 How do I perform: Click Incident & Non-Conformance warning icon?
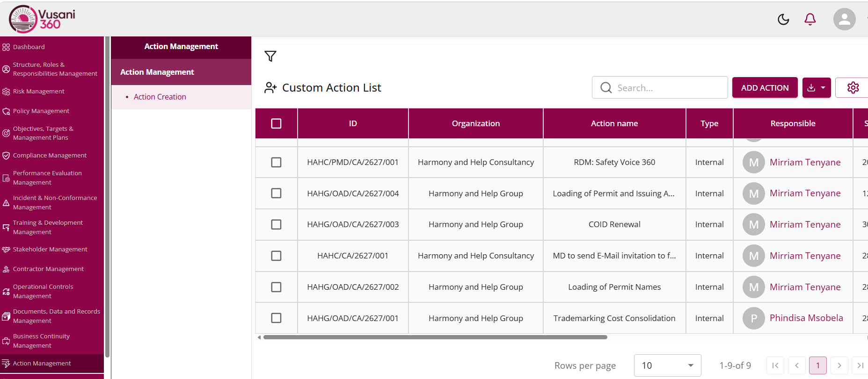click(x=6, y=203)
